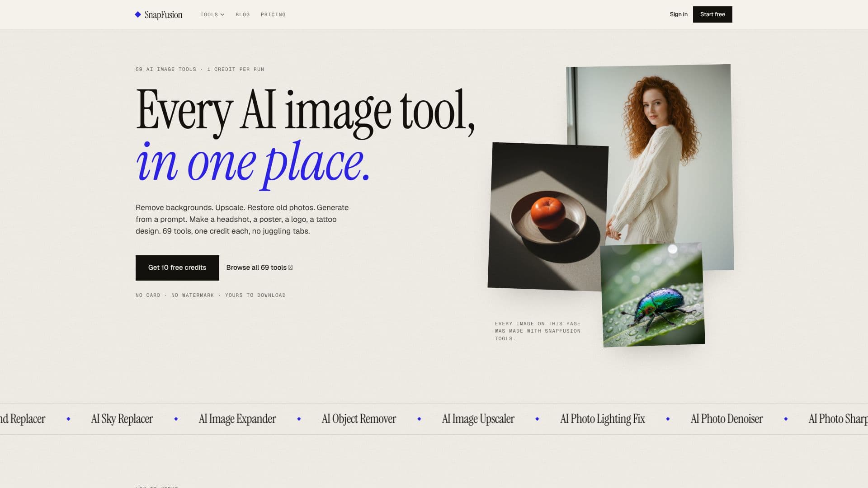Select AI Sky Replacer in marquee
This screenshot has height=488, width=868.
click(122, 419)
